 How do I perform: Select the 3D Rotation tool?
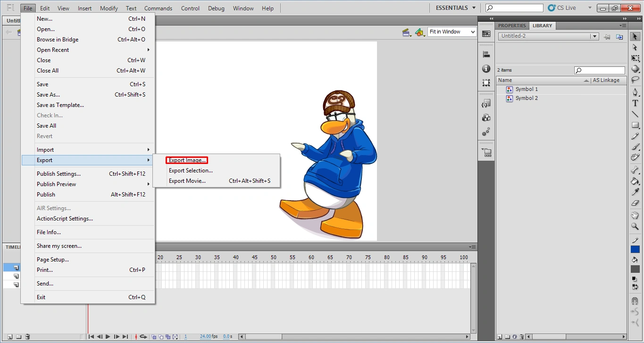pos(635,69)
